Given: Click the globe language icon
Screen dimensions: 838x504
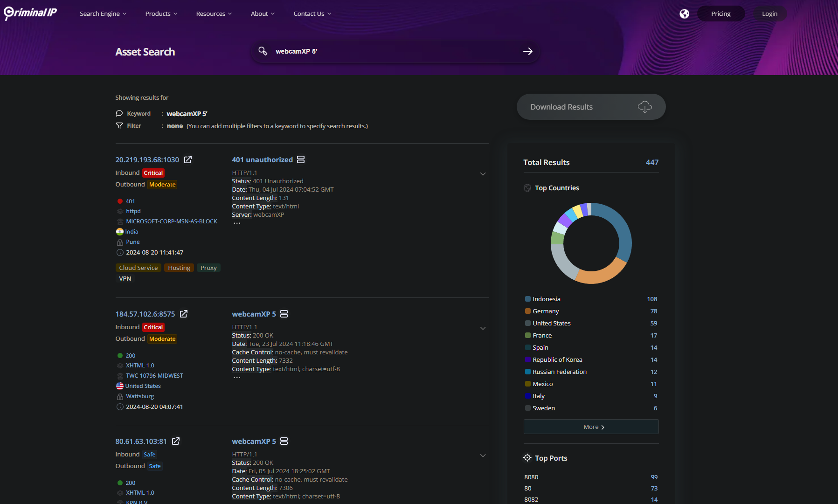Looking at the screenshot, I should tap(684, 14).
